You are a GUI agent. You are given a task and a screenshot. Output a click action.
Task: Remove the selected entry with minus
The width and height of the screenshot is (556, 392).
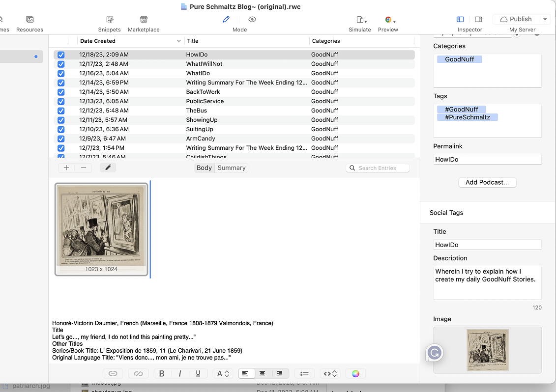pos(84,168)
